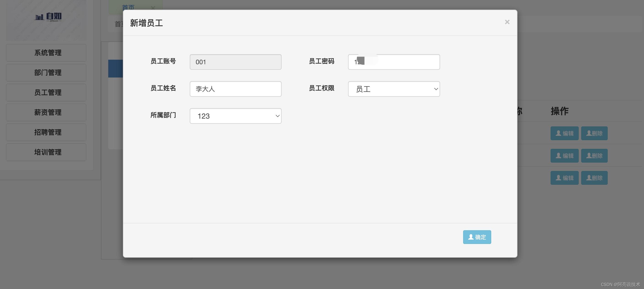Expand the 所属部门 dropdown showing 123

(x=235, y=116)
